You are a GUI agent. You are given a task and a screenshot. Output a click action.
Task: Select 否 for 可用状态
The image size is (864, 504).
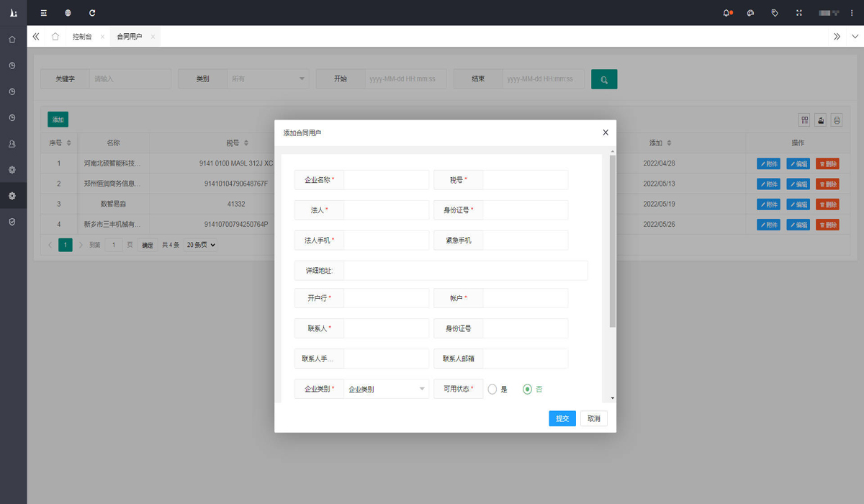528,389
